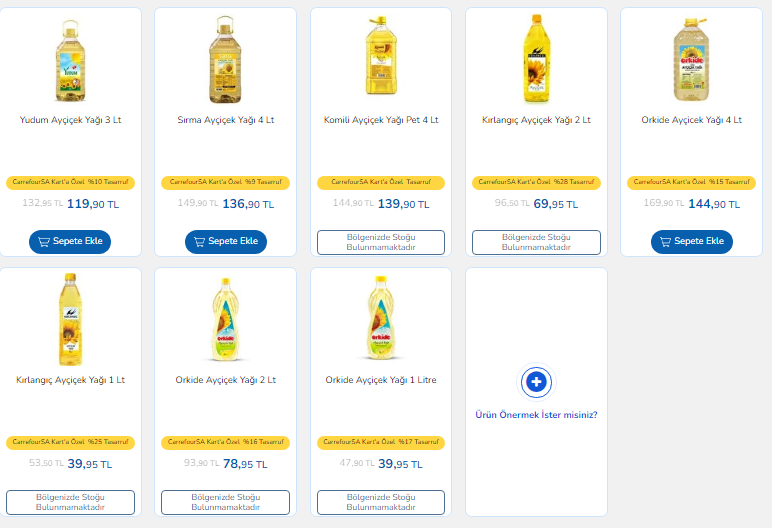Image resolution: width=772 pixels, height=528 pixels.
Task: Add Sırma Ayçiçek Yağı 4 Lt to cart
Action: pyautogui.click(x=226, y=242)
